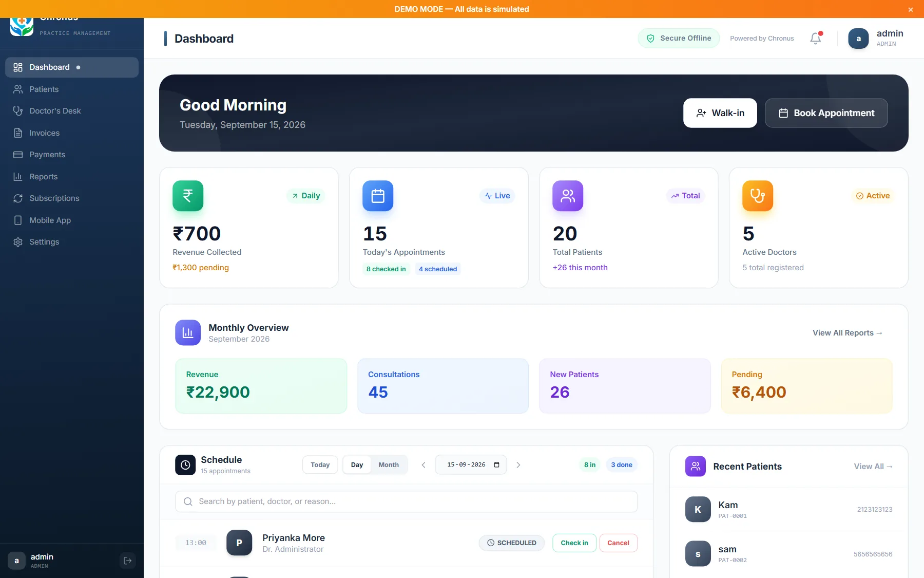Jump schedule to Today

[320, 465]
